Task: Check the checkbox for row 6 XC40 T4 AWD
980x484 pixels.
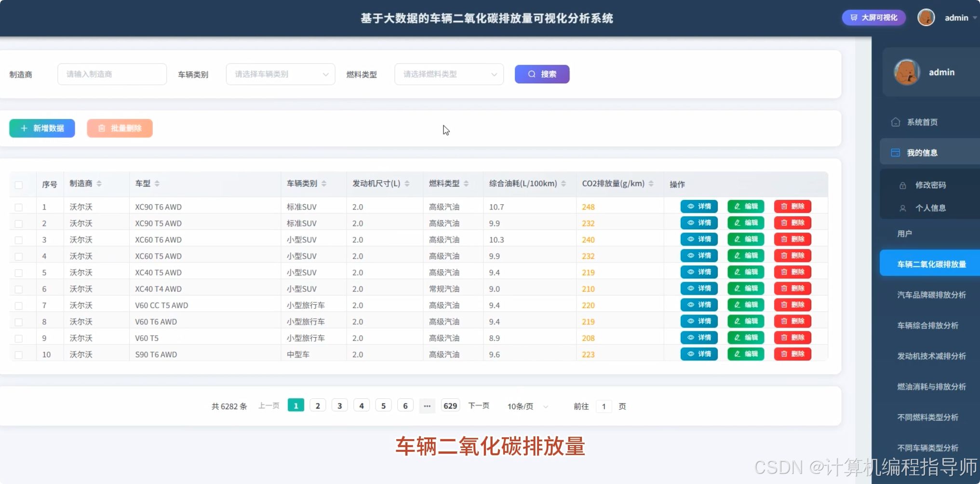Action: click(x=18, y=289)
